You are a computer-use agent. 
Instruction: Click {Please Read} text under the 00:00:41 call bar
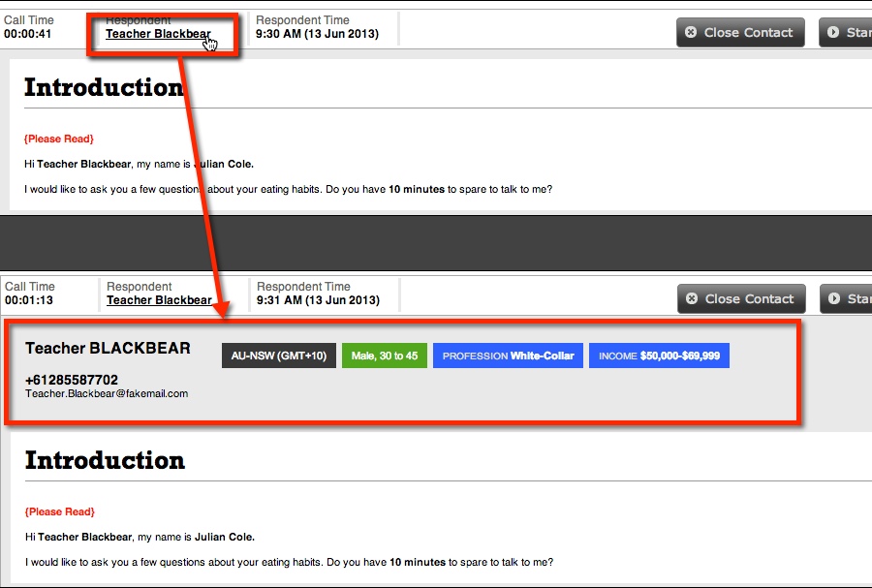pos(58,139)
